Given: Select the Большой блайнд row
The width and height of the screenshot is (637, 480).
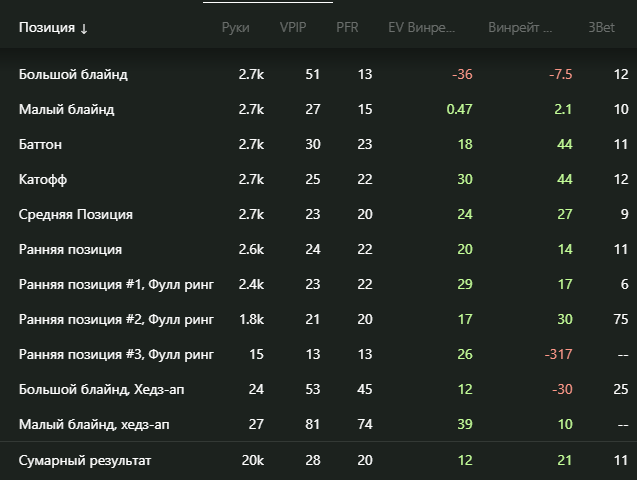Looking at the screenshot, I should click(x=73, y=74).
